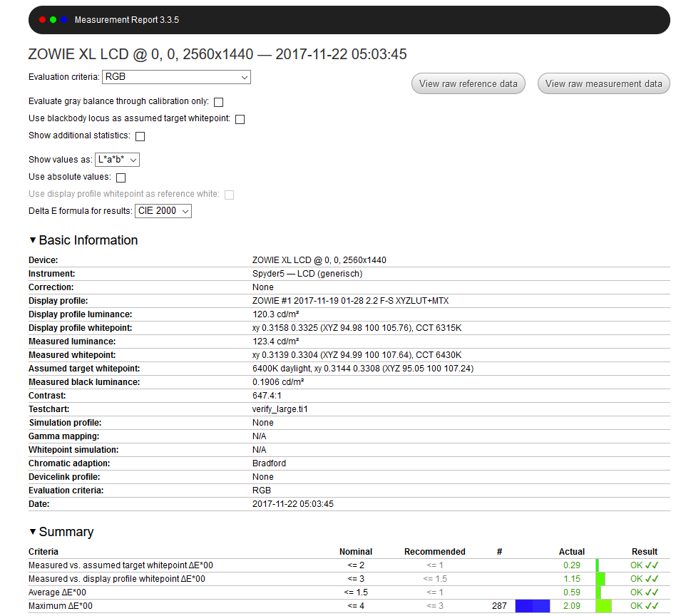Open the Delta E formula CIE 2000 dropdown
Viewport: 681px width, 616px height.
coord(163,211)
